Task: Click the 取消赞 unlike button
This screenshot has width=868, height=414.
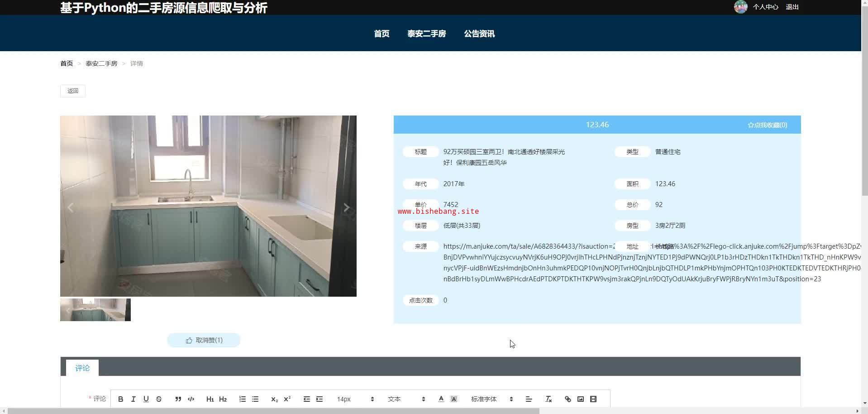Action: 204,340
